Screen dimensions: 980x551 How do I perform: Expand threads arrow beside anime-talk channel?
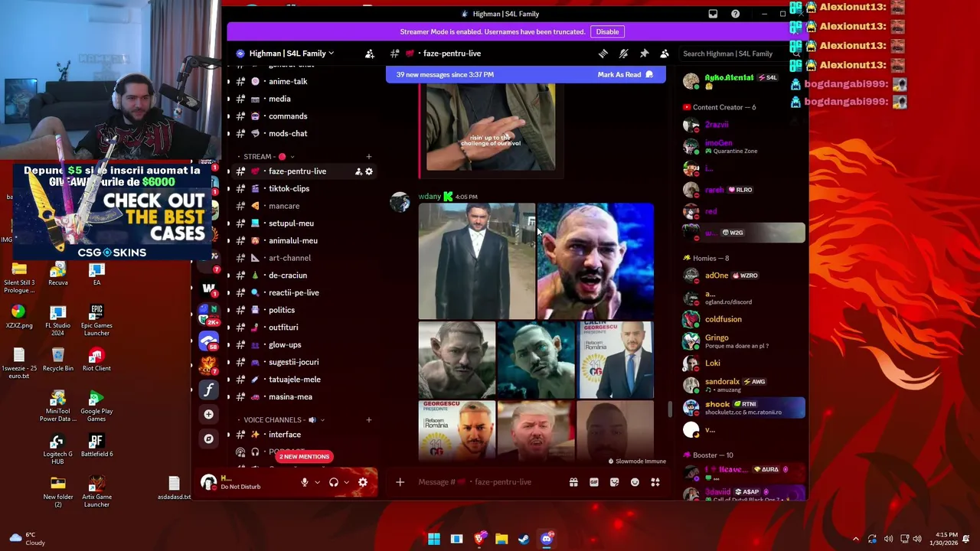click(228, 81)
